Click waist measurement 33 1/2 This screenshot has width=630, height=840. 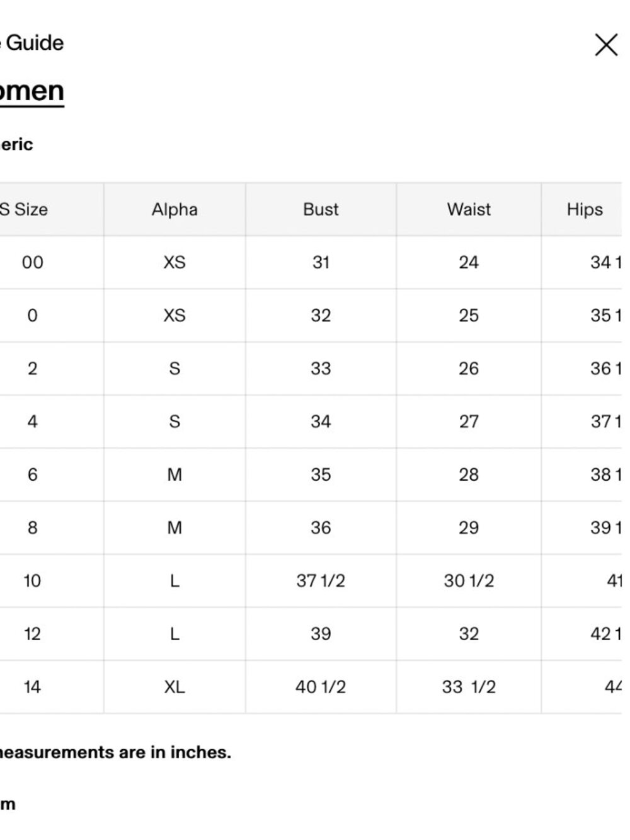(469, 687)
